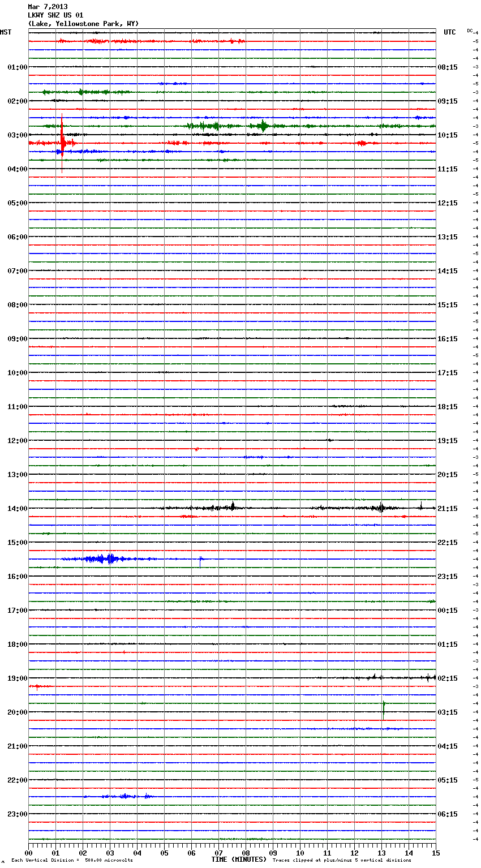Image resolution: width=481 pixels, height=868 pixels.
Task: Click '(Lake, Yellowstone Park, WY)' location text
Action: coord(83,24)
